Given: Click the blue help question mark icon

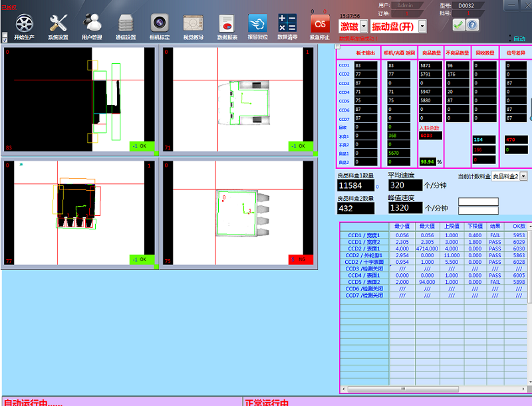Looking at the screenshot, I should pyautogui.click(x=472, y=25).
